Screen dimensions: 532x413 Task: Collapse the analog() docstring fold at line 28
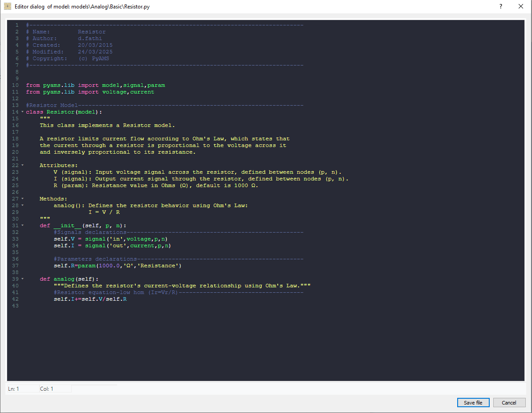(x=22, y=205)
